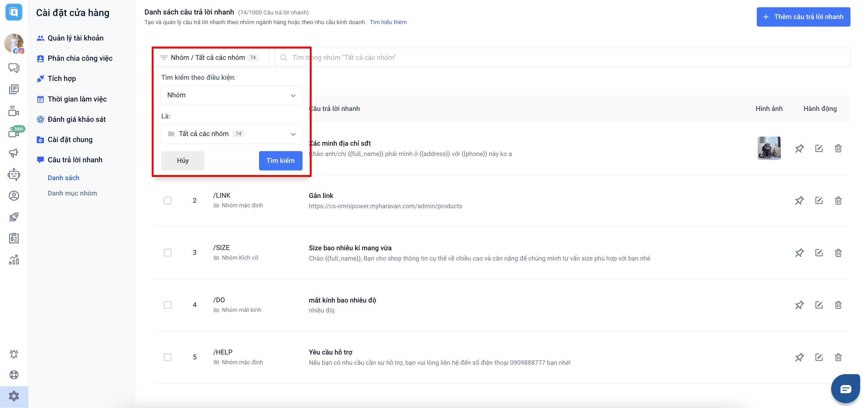Select the /HELP row checkbox
Image resolution: width=868 pixels, height=408 pixels.
click(167, 357)
